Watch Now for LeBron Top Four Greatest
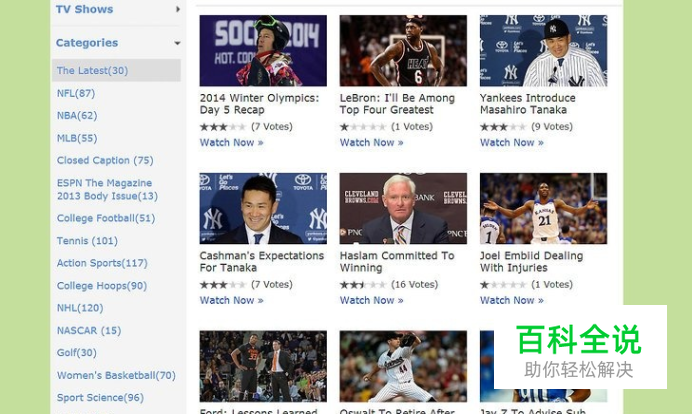This screenshot has width=692, height=414. click(371, 143)
